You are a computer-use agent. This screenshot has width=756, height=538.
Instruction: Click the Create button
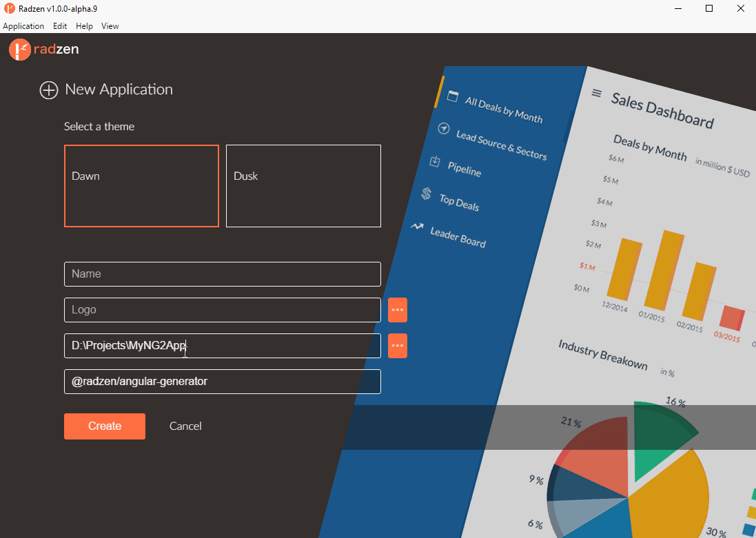(104, 426)
